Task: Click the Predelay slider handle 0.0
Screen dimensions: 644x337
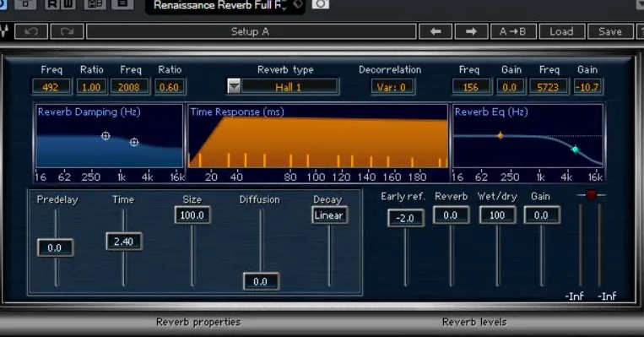Action: coord(55,247)
